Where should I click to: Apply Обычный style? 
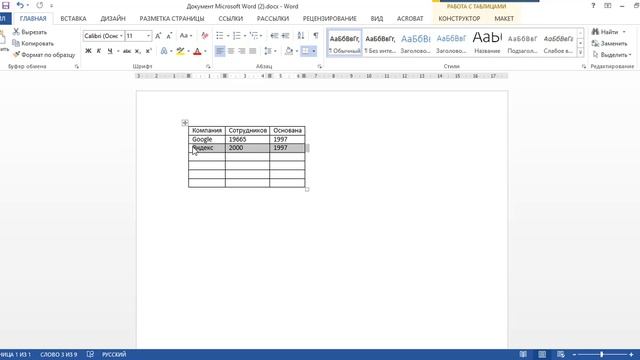pyautogui.click(x=344, y=43)
